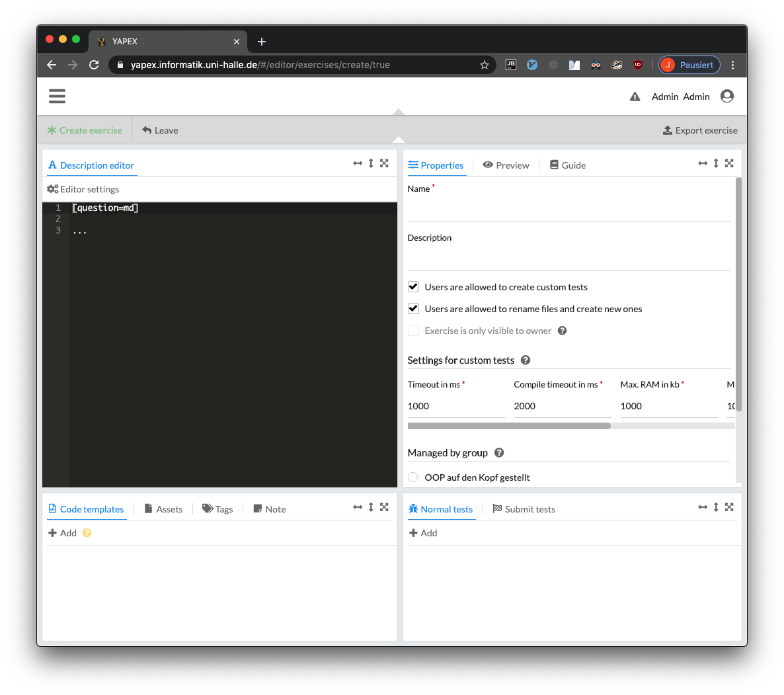Expand the Editor settings section
The height and width of the screenshot is (695, 784).
[84, 189]
